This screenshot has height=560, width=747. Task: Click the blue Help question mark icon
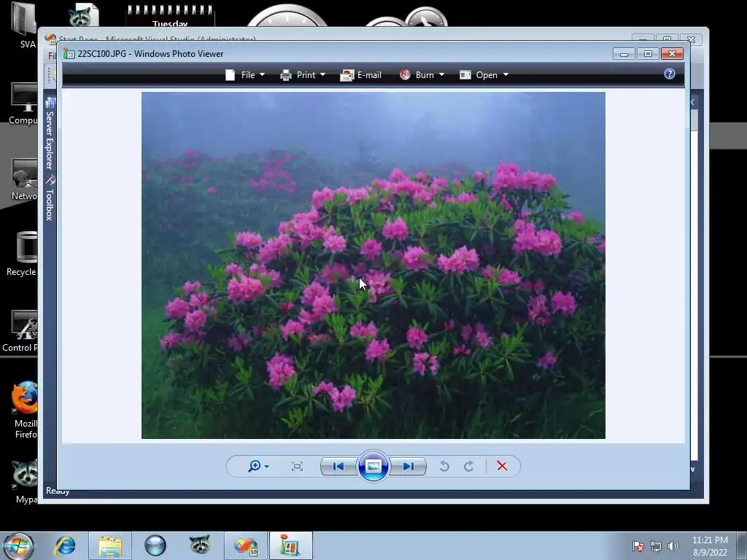pyautogui.click(x=670, y=74)
